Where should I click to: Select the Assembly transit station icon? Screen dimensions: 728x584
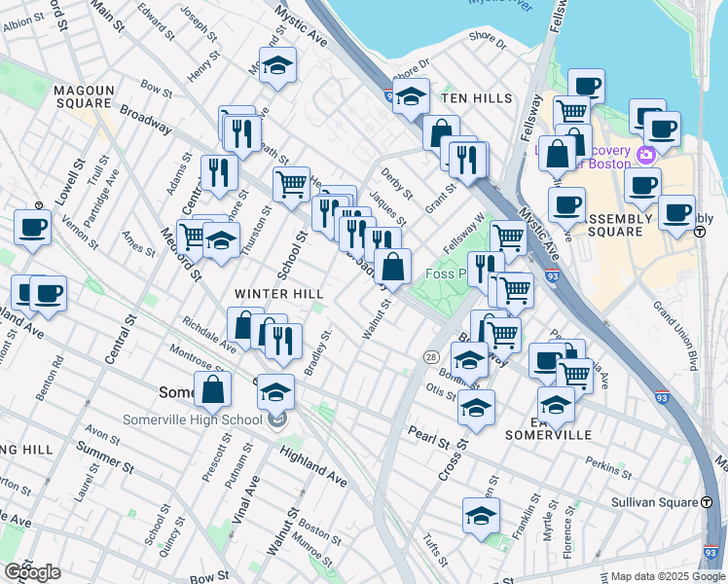700,232
